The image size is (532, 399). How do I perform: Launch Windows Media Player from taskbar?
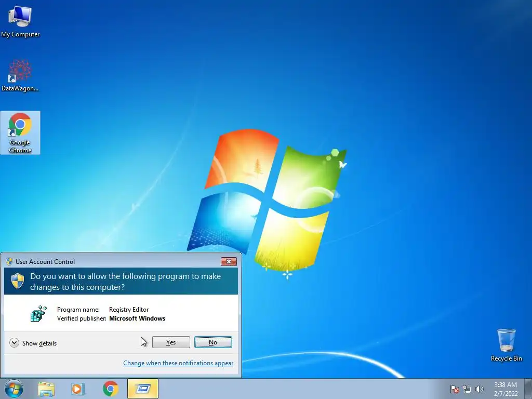click(78, 389)
